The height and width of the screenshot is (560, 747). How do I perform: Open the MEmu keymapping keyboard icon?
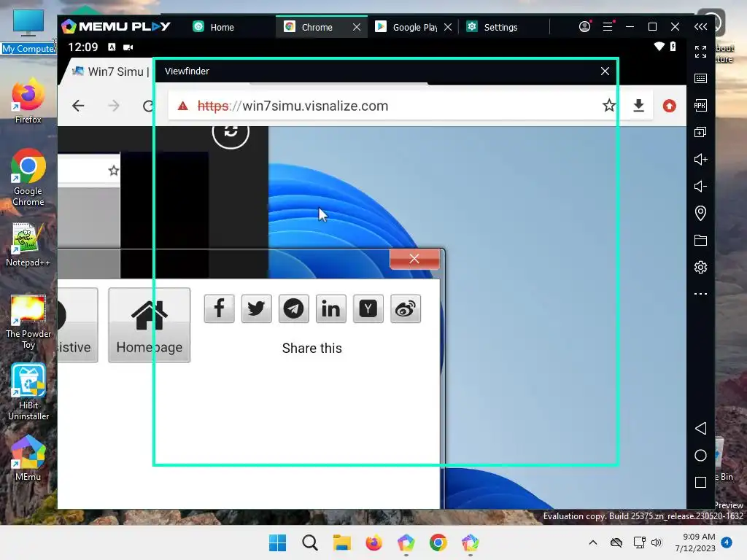700,78
